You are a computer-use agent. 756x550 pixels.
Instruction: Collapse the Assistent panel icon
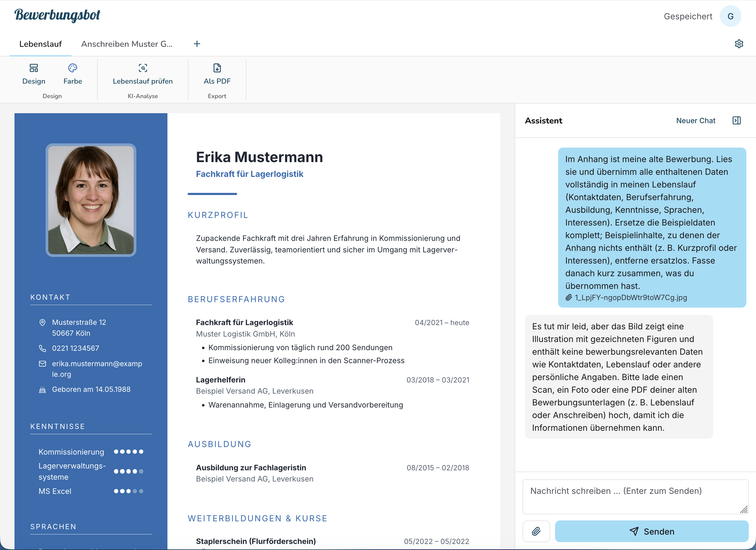pos(736,120)
